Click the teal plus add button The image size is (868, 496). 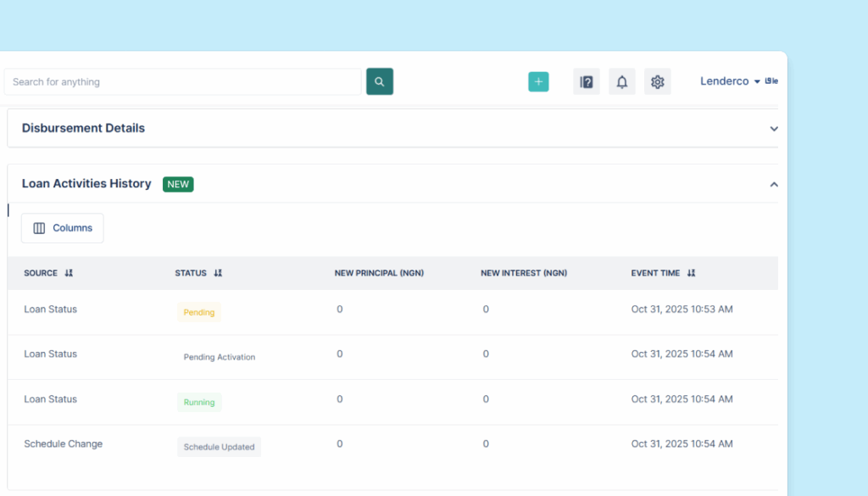click(x=538, y=81)
